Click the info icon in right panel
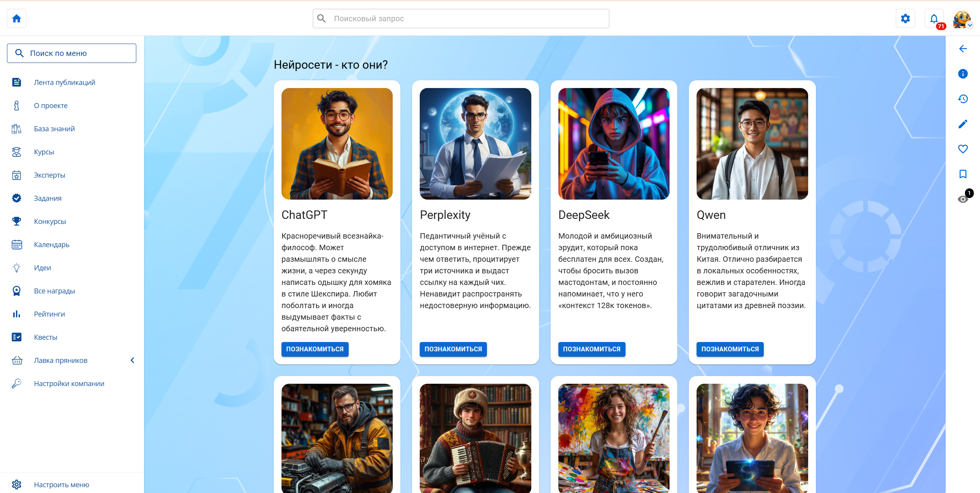Image resolution: width=980 pixels, height=493 pixels. (x=963, y=74)
